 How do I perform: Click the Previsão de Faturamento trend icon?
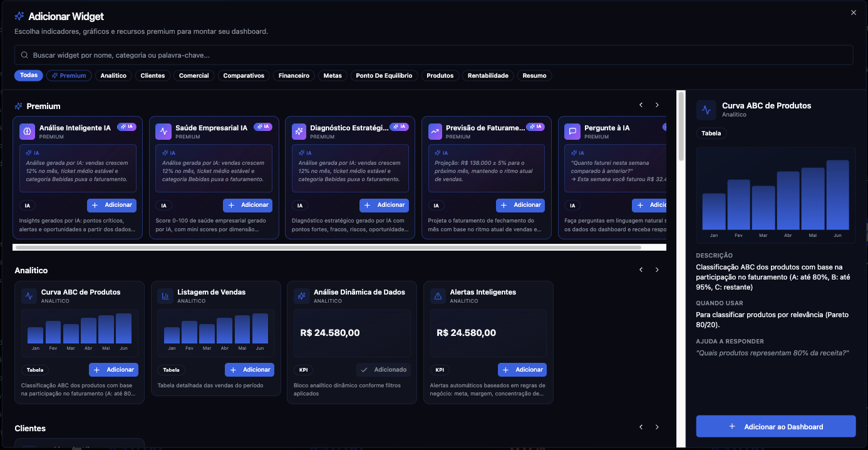(x=436, y=132)
